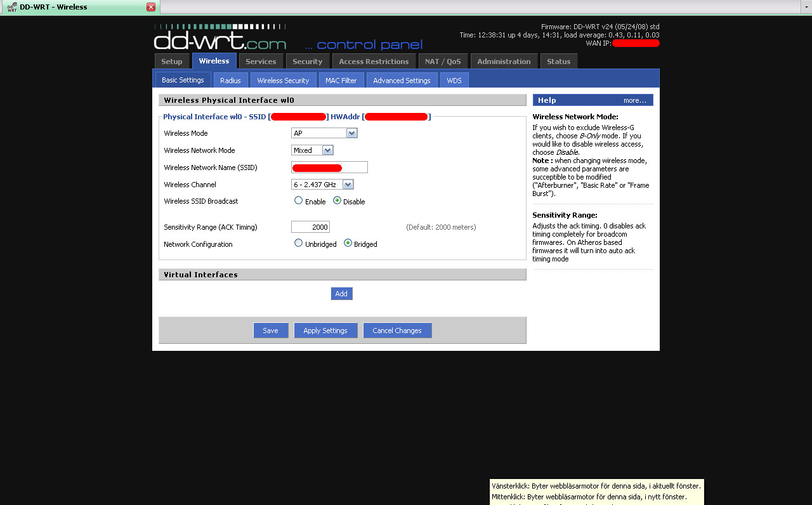Click the 'Mittenklick' tooltip line
Screen dimensions: 812x505
click(589, 497)
